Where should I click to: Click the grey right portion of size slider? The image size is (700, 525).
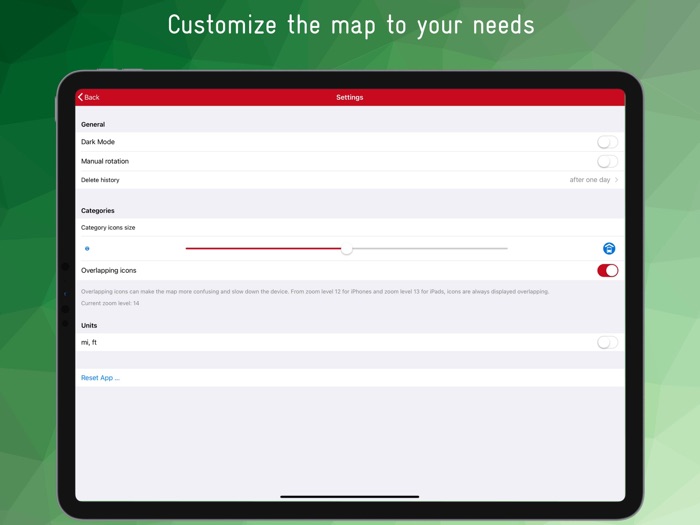(x=430, y=248)
